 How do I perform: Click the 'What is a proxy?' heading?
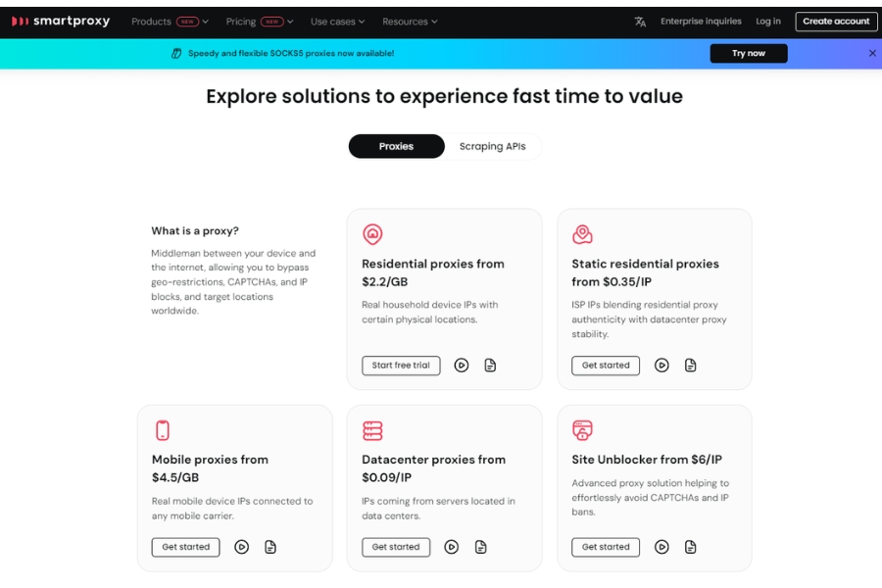[x=195, y=230]
